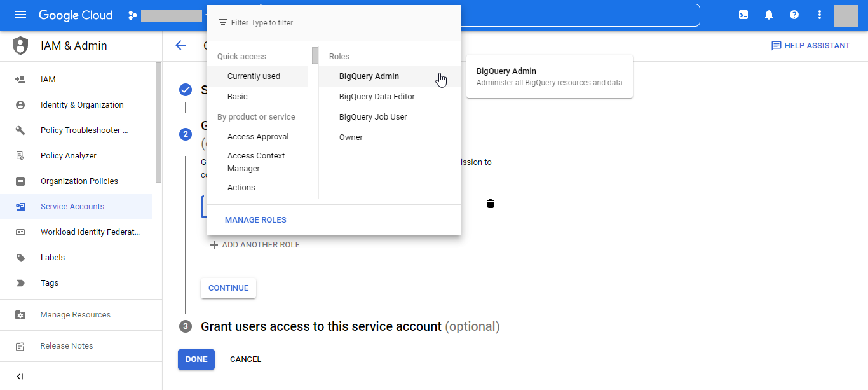Expand step 3 Grant users access
The width and height of the screenshot is (868, 390).
pyautogui.click(x=321, y=326)
